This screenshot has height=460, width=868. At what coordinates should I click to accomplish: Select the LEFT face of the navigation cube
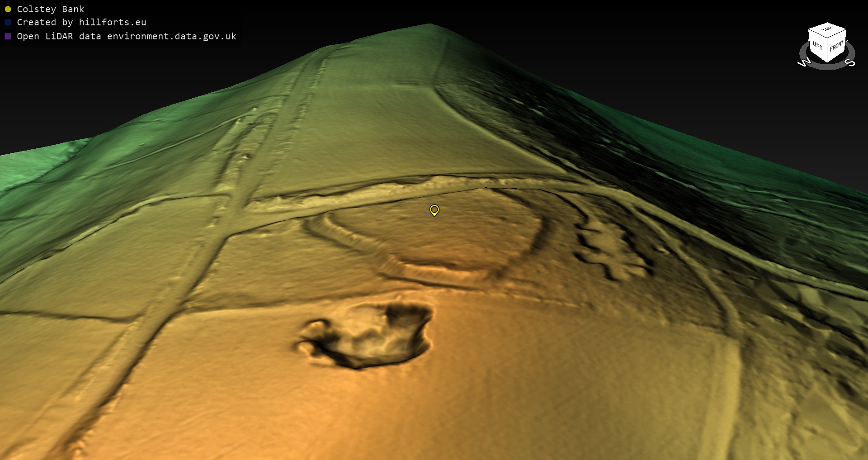point(817,47)
